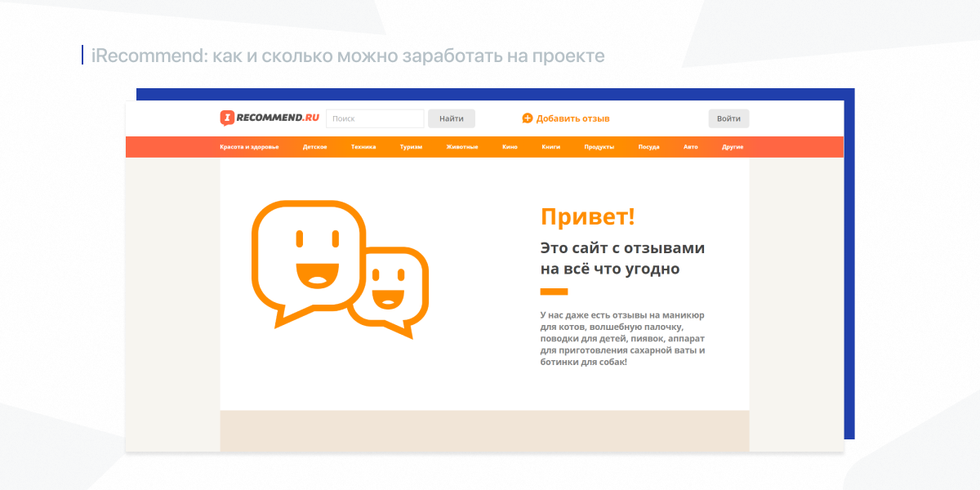Open the Детское category
Image resolution: width=980 pixels, height=490 pixels.
(315, 147)
